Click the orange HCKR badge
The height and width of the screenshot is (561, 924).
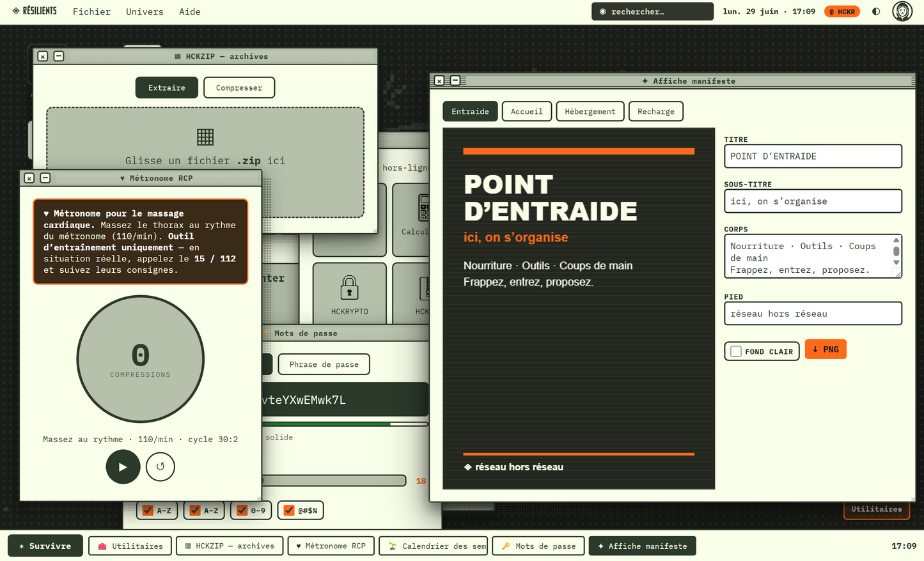point(842,12)
